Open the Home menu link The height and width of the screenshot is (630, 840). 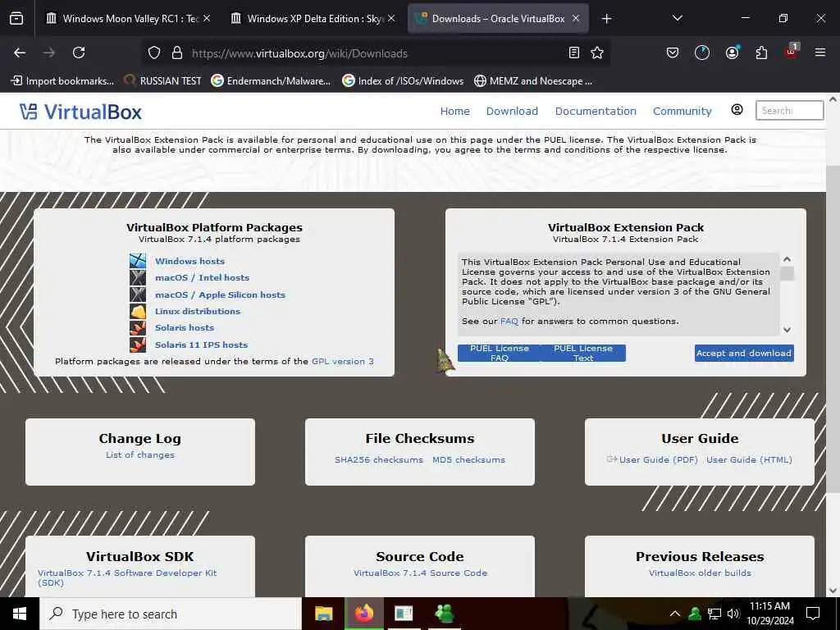click(454, 111)
